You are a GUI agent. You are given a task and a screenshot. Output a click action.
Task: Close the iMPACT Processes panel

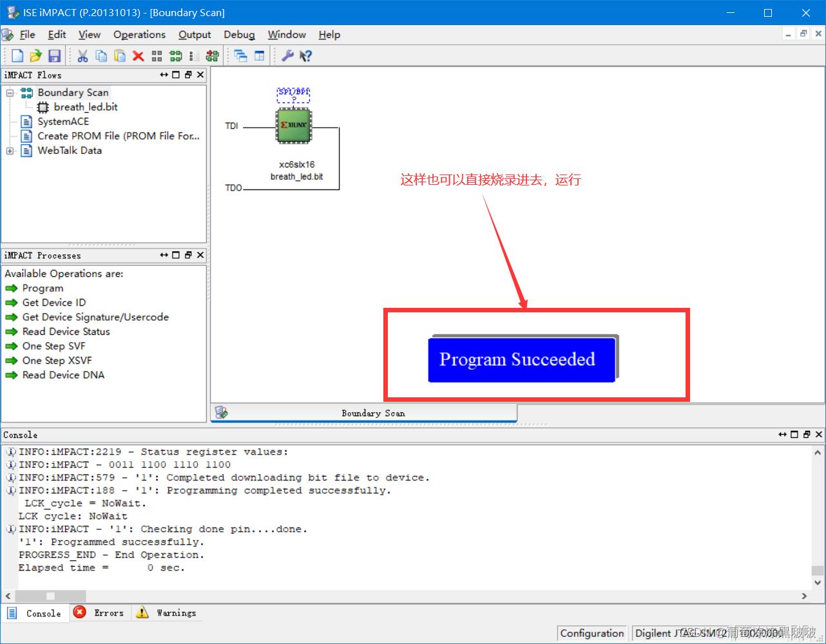tap(200, 255)
